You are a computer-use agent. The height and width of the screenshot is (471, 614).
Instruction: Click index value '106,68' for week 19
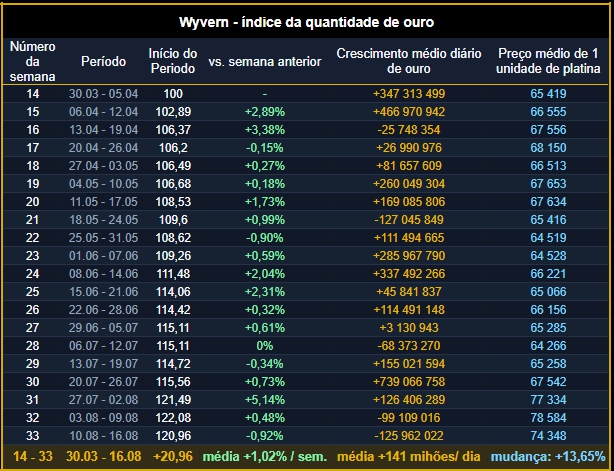[x=173, y=184]
